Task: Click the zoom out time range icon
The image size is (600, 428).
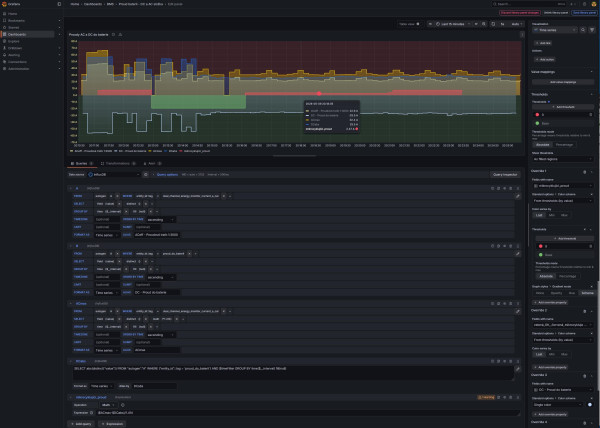Action: [x=484, y=24]
